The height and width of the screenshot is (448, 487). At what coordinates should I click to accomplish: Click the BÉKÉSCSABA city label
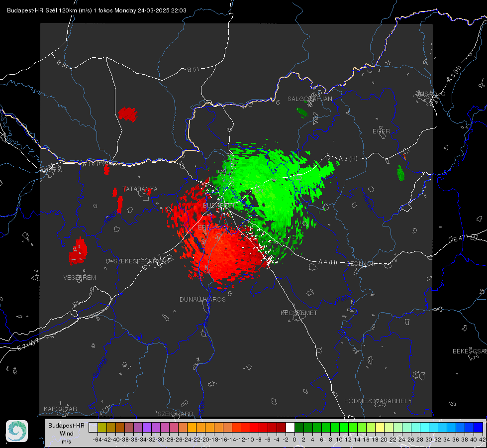click(470, 351)
